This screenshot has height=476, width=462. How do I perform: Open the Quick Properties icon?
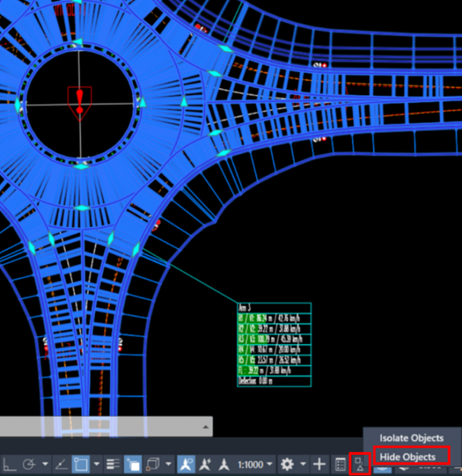pos(340,464)
